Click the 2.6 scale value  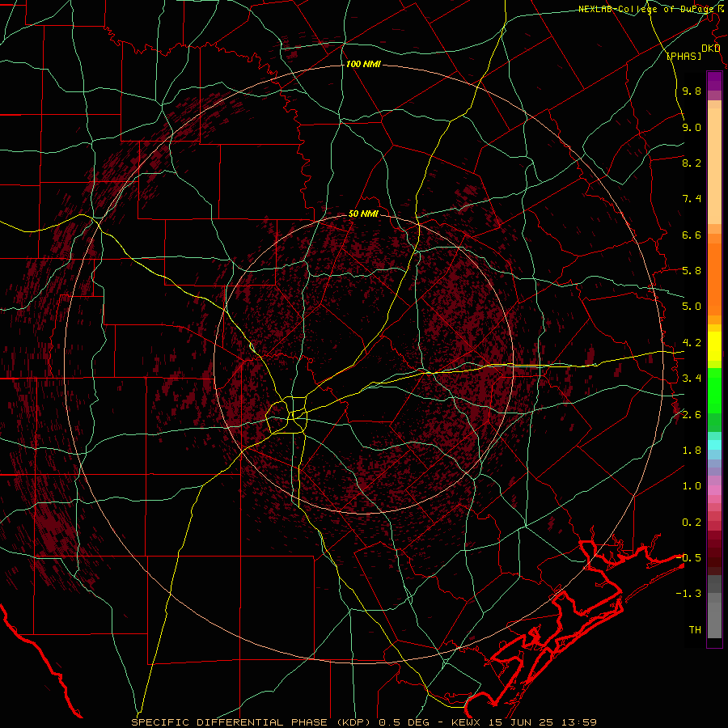pos(692,415)
